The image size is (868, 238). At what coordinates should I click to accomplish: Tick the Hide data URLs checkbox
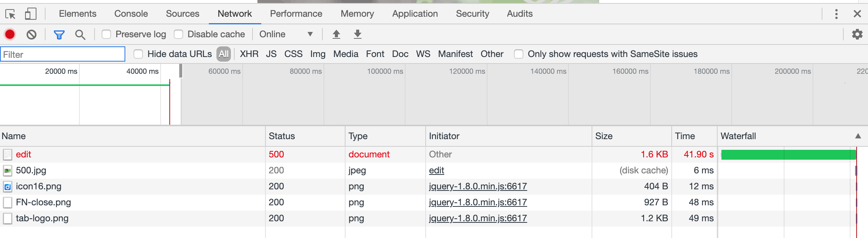[x=138, y=54]
